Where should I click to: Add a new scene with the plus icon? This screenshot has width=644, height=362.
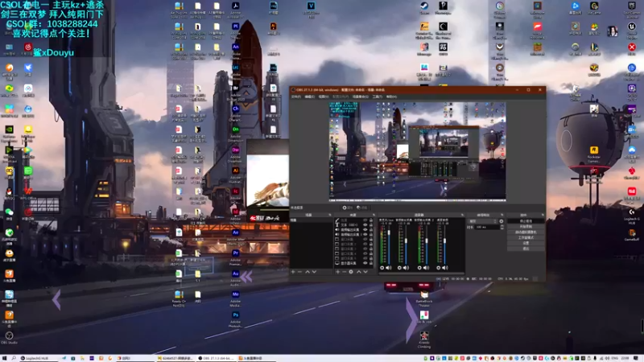(292, 272)
